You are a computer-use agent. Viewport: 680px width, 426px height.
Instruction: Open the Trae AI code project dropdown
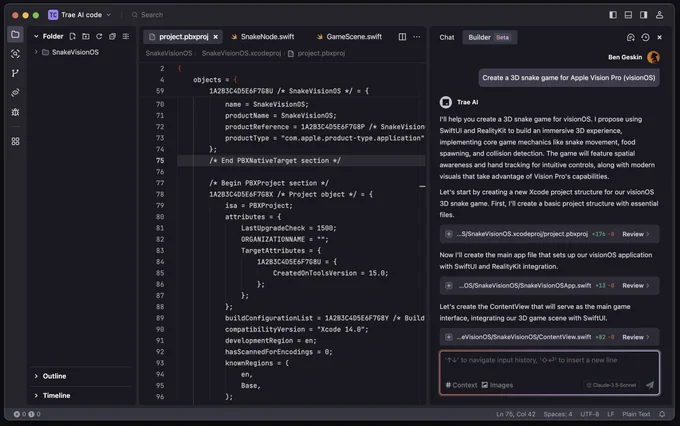[x=80, y=15]
